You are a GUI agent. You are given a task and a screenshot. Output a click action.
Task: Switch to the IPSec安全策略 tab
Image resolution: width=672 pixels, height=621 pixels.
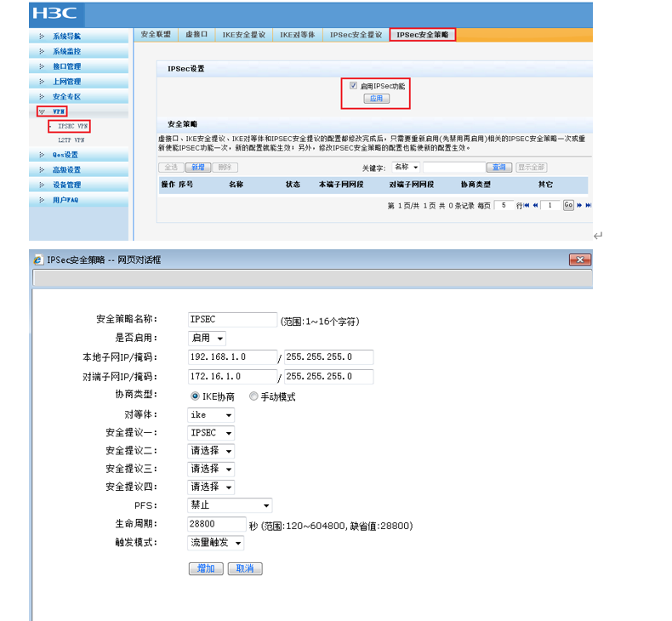click(422, 35)
